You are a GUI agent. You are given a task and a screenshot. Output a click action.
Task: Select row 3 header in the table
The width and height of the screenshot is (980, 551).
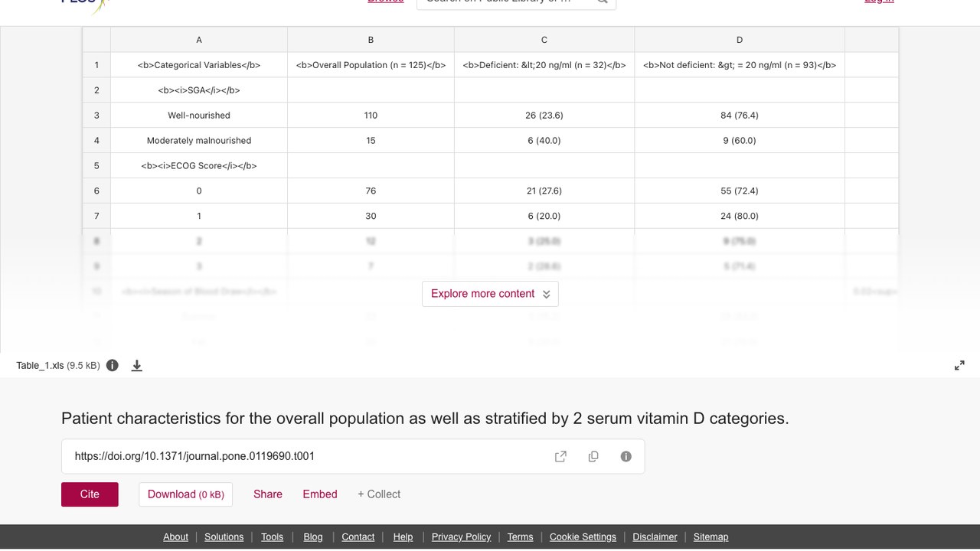(x=96, y=116)
